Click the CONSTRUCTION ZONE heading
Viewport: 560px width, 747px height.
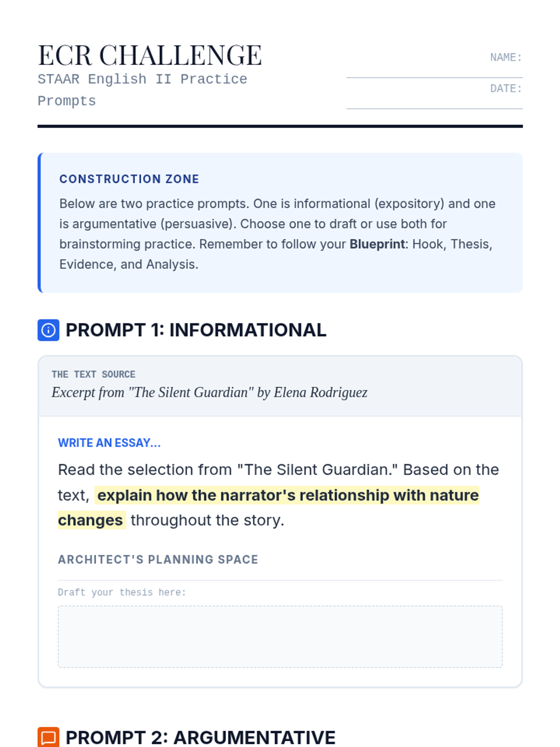(x=129, y=179)
